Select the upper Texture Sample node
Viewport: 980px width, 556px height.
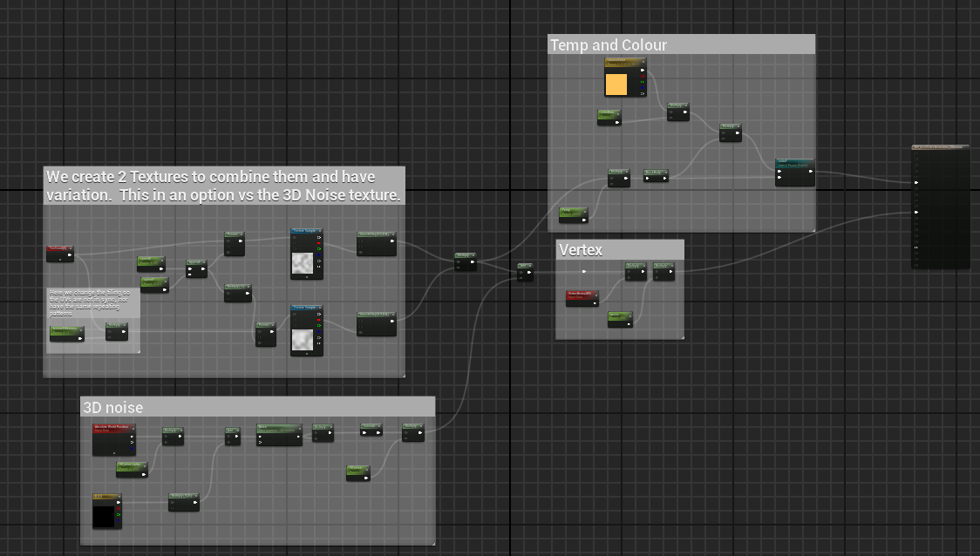(x=306, y=233)
